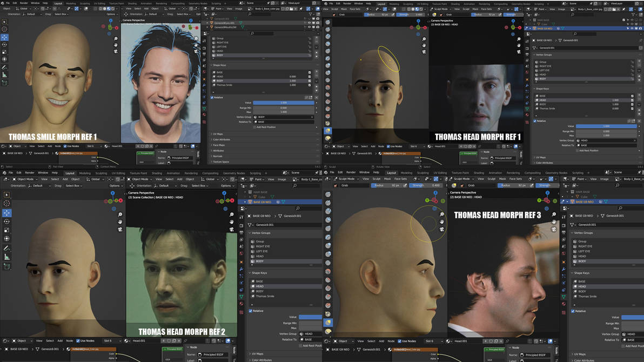Switch to the Sculpting tab in top-left window
The image size is (644, 362).
(x=85, y=3)
